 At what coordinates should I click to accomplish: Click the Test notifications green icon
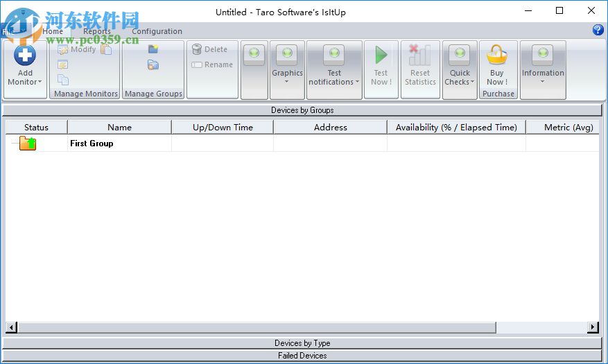coord(334,54)
